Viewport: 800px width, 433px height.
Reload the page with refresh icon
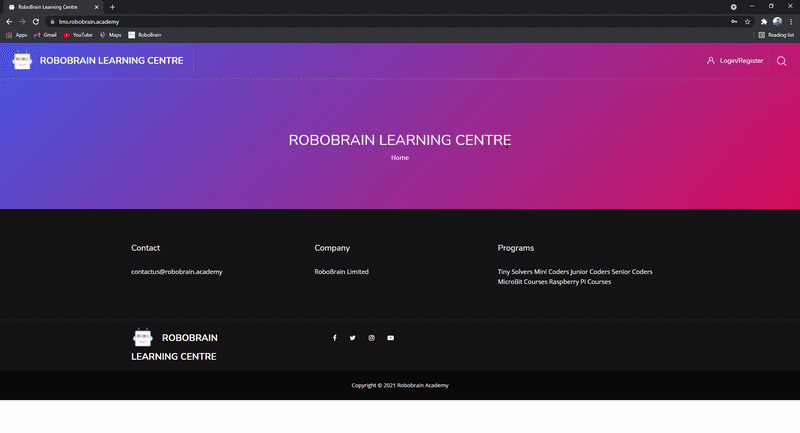[x=36, y=21]
